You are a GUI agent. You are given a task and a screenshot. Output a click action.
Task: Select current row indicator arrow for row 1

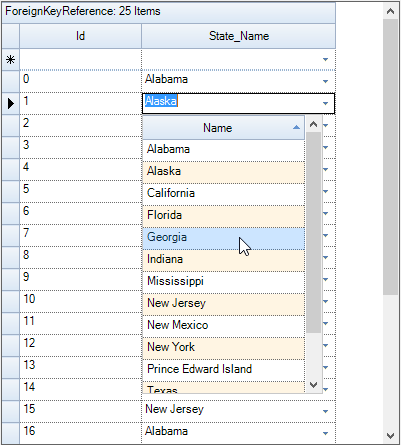pos(11,104)
